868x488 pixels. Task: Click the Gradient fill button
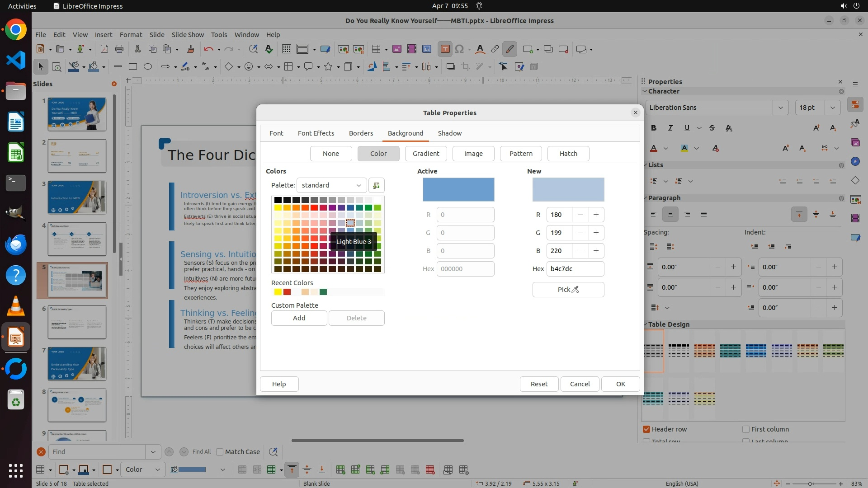click(x=425, y=154)
